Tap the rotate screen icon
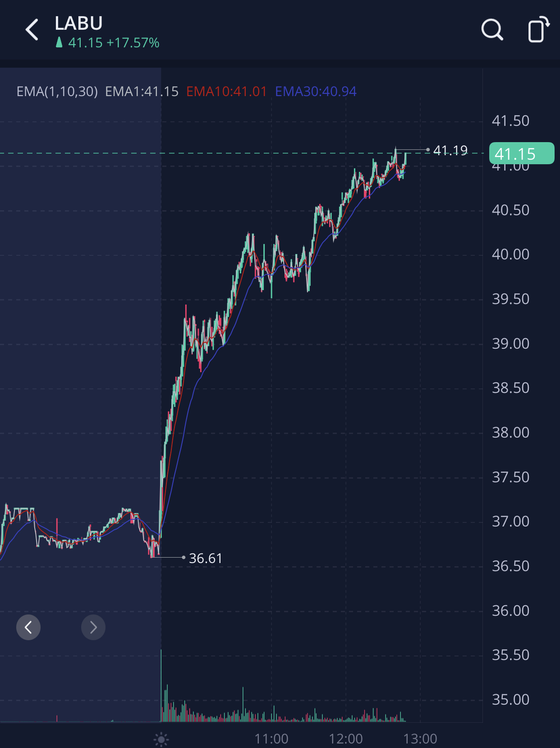The height and width of the screenshot is (748, 560). (539, 29)
